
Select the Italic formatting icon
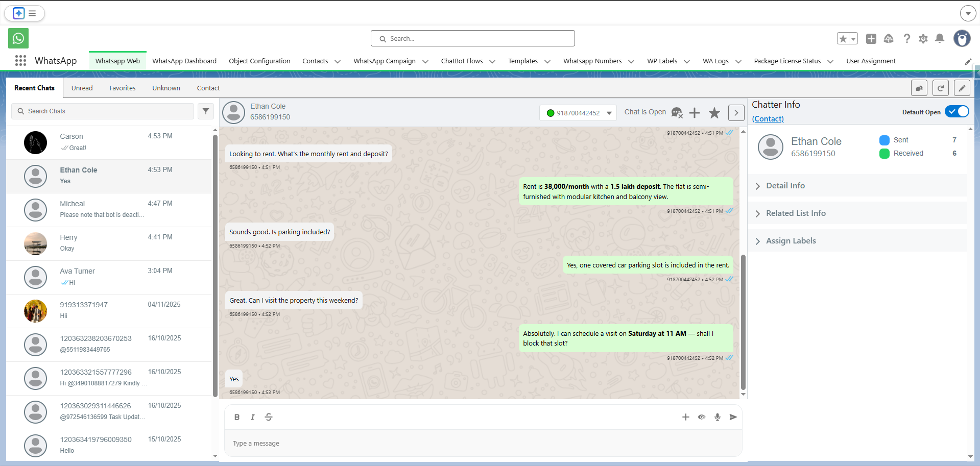click(x=252, y=417)
